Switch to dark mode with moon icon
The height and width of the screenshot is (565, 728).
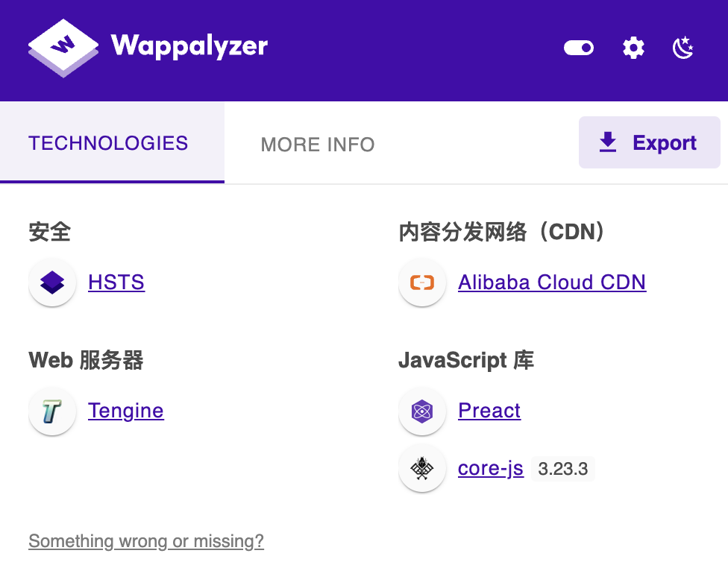click(683, 48)
